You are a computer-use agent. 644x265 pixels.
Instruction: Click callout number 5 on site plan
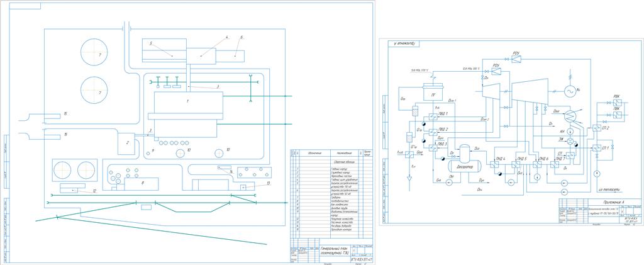coord(151,43)
